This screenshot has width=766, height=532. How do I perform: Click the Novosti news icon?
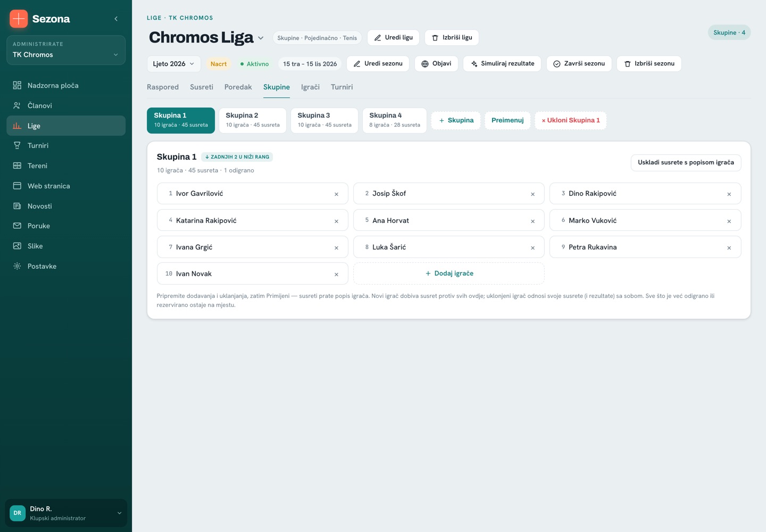pyautogui.click(x=17, y=206)
